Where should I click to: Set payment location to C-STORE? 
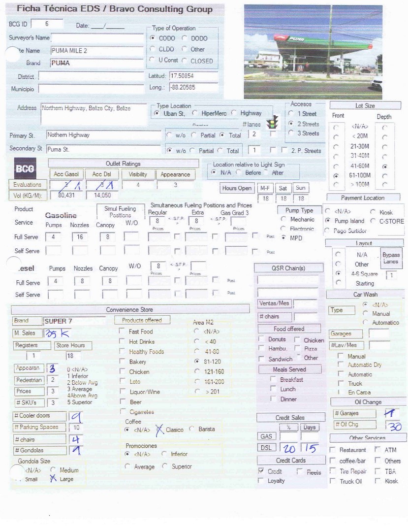(x=373, y=221)
